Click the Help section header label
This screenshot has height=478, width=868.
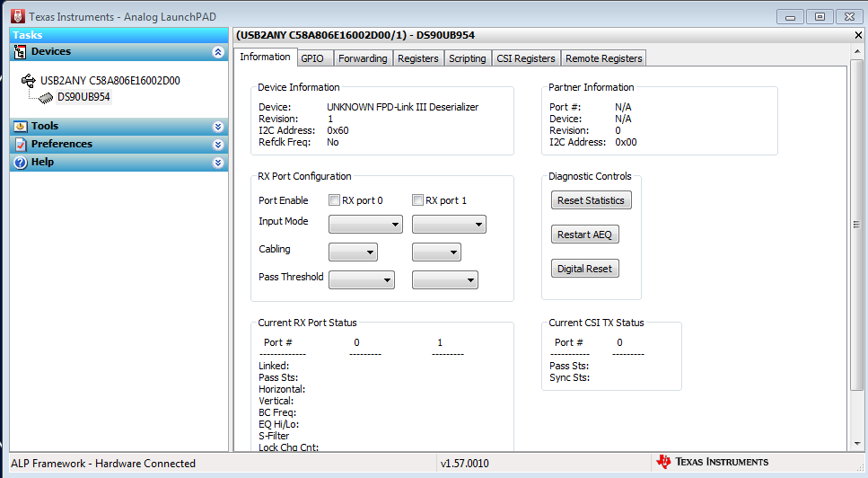point(42,162)
